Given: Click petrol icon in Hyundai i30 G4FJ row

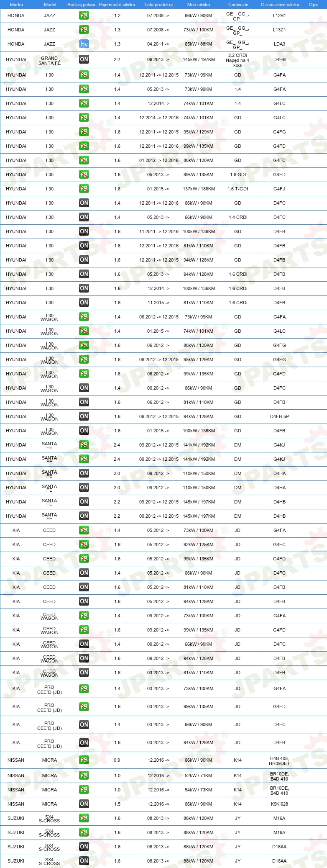Looking at the screenshot, I should [x=84, y=189].
